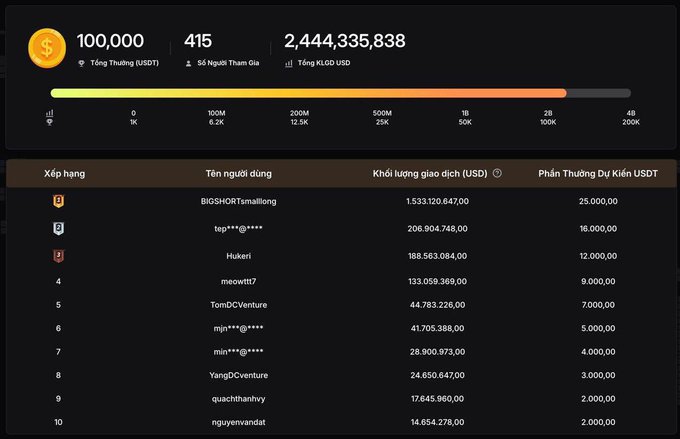Click the 200M / 12.5K milestone label
Screen dimensions: 680x439
(x=299, y=118)
